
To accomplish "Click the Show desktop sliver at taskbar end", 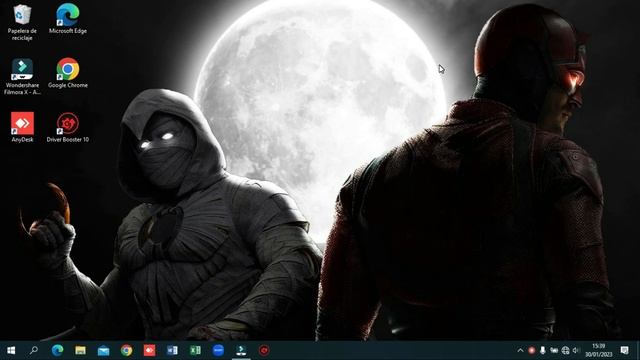I will click(638, 350).
